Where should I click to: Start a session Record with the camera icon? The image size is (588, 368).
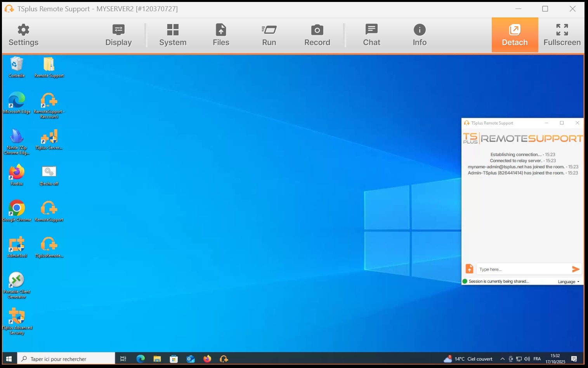click(x=317, y=34)
